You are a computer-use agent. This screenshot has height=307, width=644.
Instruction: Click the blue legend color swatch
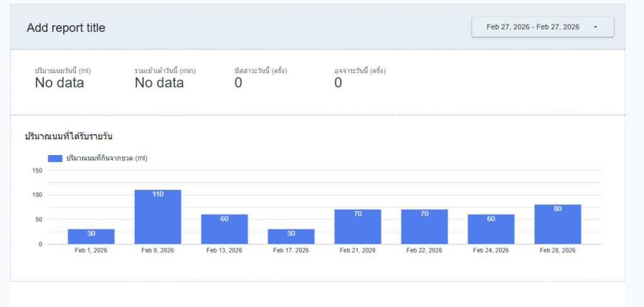[55, 158]
